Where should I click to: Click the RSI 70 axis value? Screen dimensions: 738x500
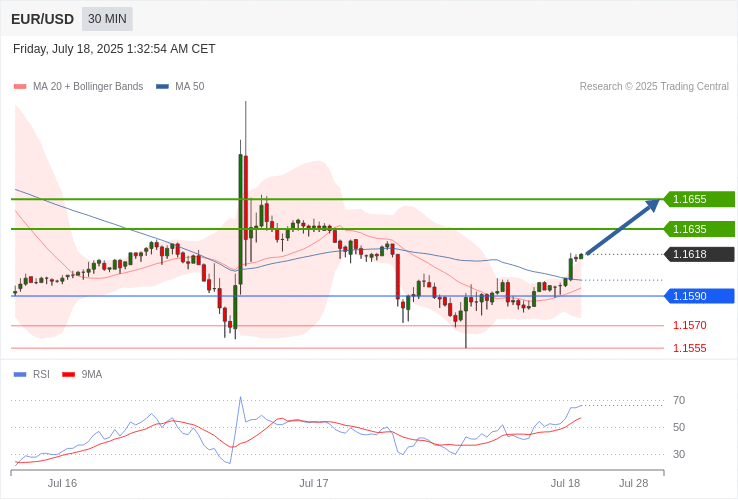(x=679, y=401)
